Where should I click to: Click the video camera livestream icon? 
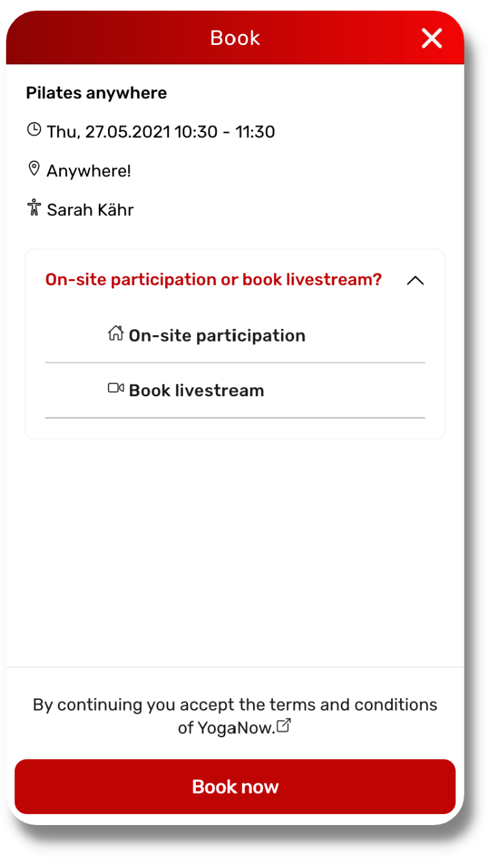[116, 388]
